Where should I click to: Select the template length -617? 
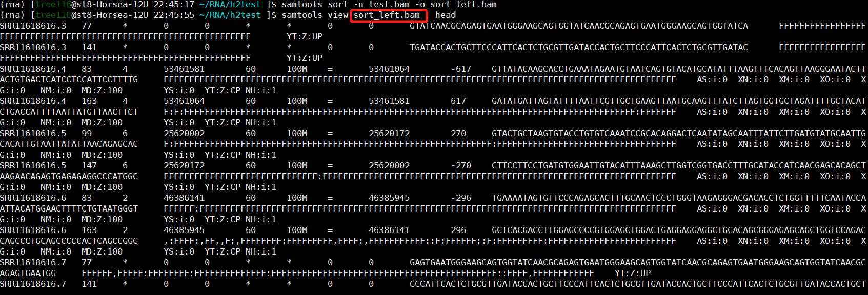point(461,69)
